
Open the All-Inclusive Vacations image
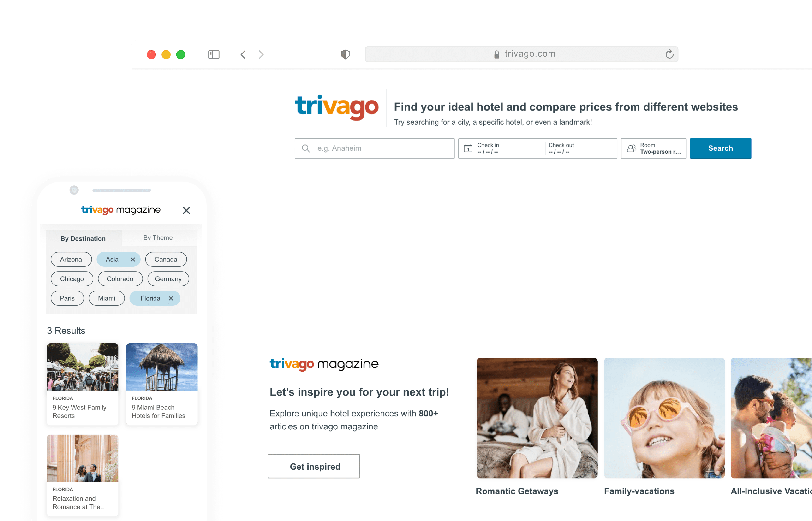[x=771, y=418]
